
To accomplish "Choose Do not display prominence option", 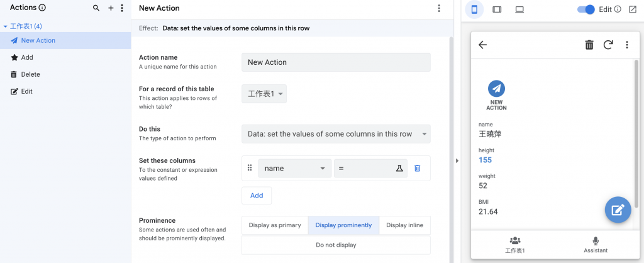I will [336, 245].
